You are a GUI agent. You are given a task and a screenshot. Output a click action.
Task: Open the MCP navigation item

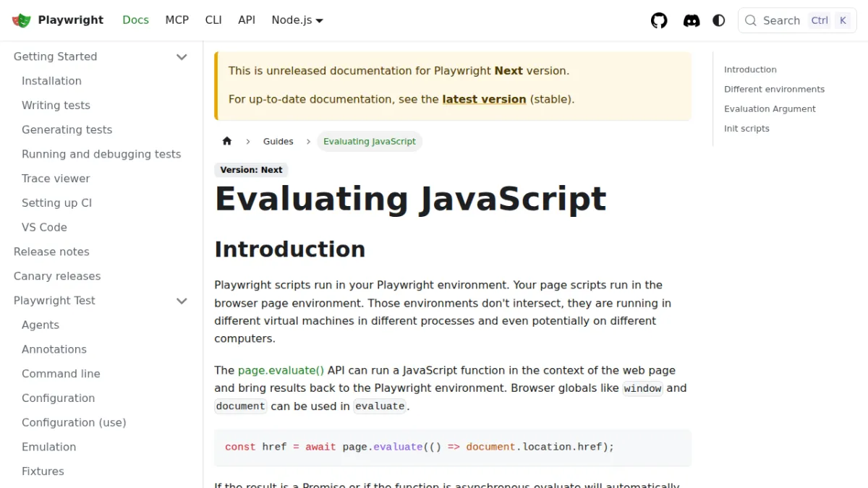[x=177, y=20]
